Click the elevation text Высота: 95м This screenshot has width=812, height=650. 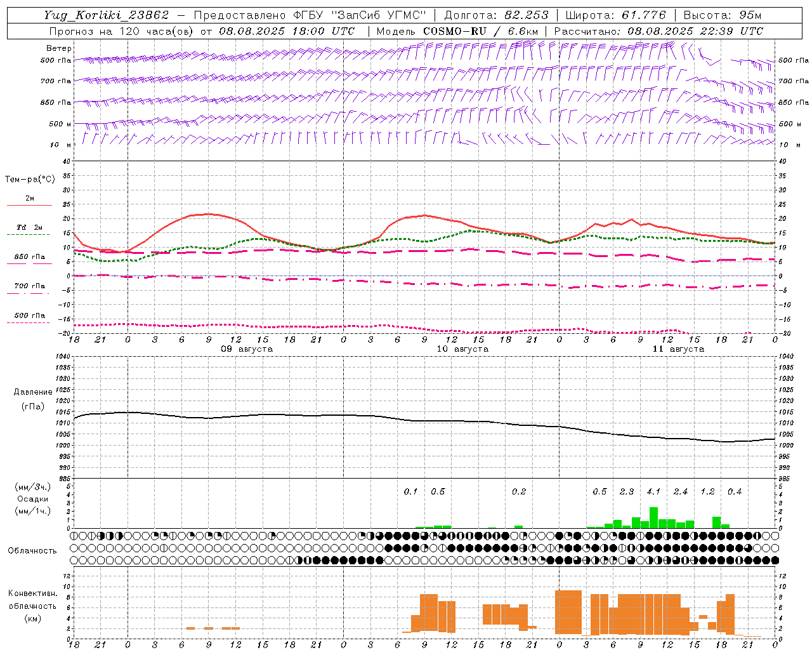[x=721, y=15]
